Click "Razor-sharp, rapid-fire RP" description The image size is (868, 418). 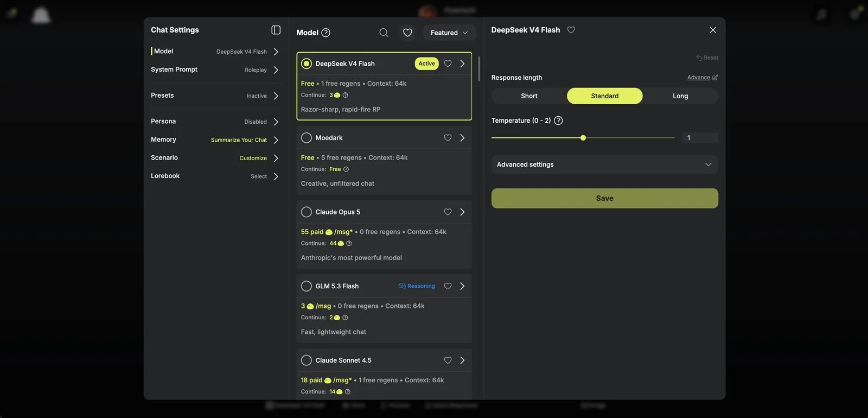tap(341, 110)
